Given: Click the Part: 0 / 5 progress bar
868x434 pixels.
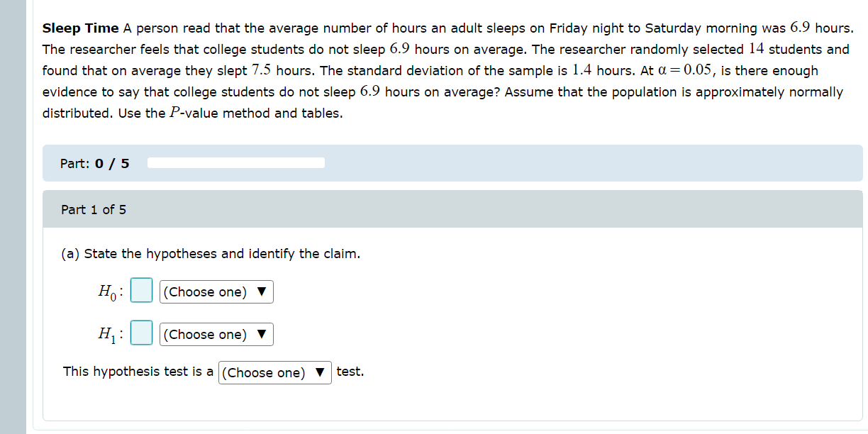Looking at the screenshot, I should click(235, 162).
